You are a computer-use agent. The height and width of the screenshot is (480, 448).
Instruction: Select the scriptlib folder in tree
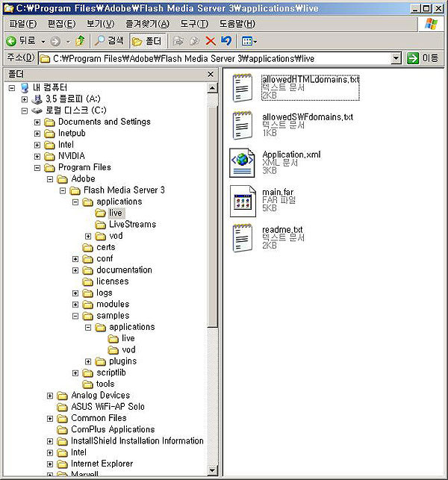(105, 373)
